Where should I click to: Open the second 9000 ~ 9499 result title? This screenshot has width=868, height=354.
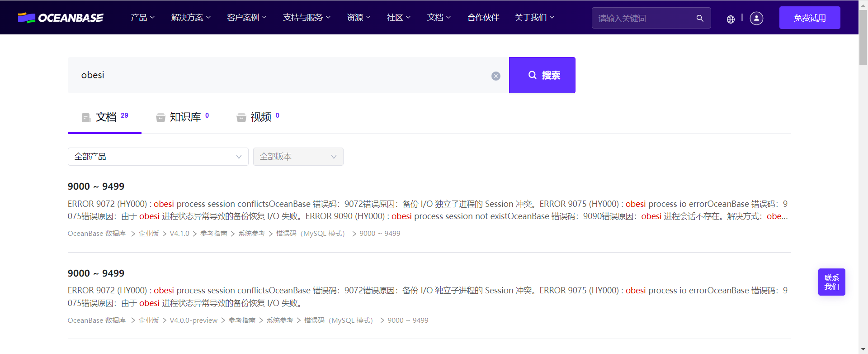click(96, 273)
